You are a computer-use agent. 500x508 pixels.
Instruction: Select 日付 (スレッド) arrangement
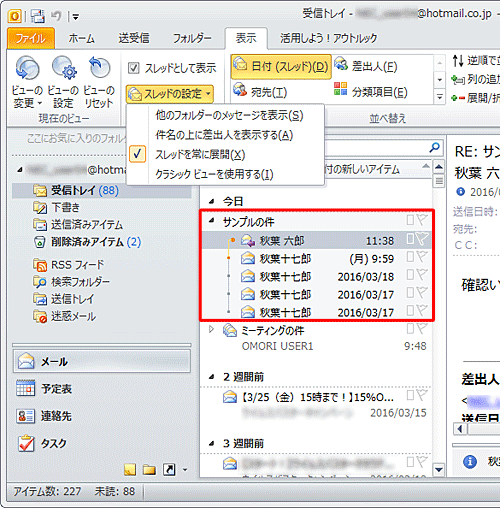tap(281, 67)
